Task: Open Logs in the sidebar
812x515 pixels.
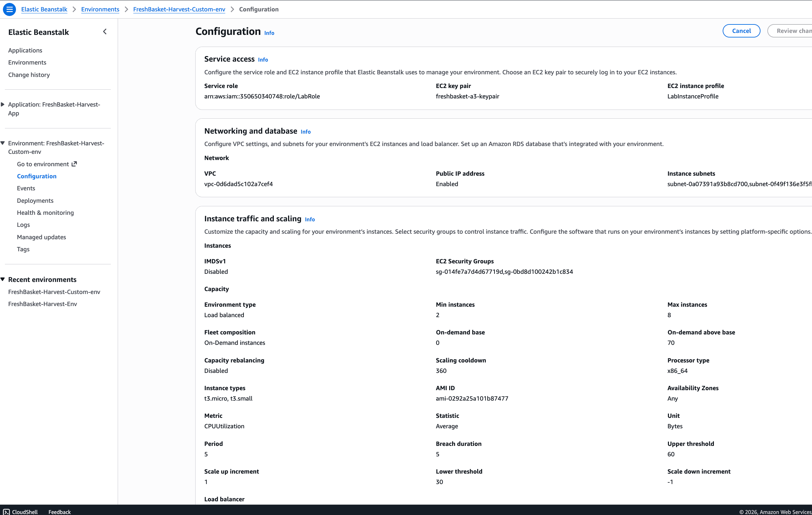Action: pyautogui.click(x=23, y=225)
